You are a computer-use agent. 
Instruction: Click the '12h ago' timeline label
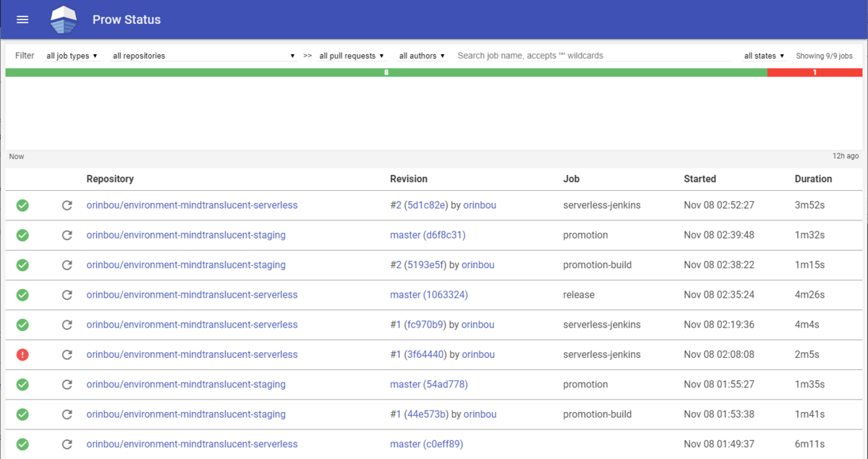tap(846, 156)
